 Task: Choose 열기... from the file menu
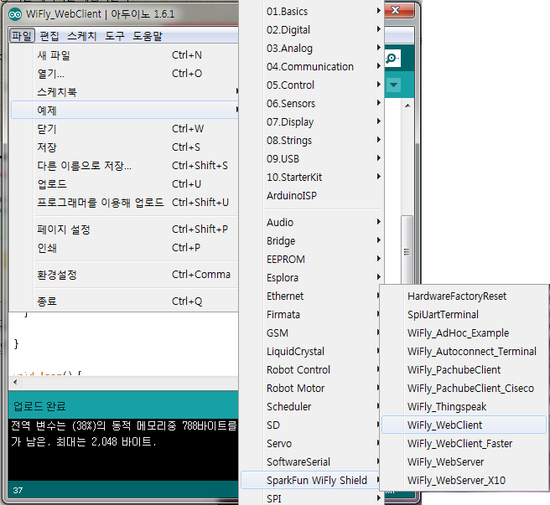point(125,74)
